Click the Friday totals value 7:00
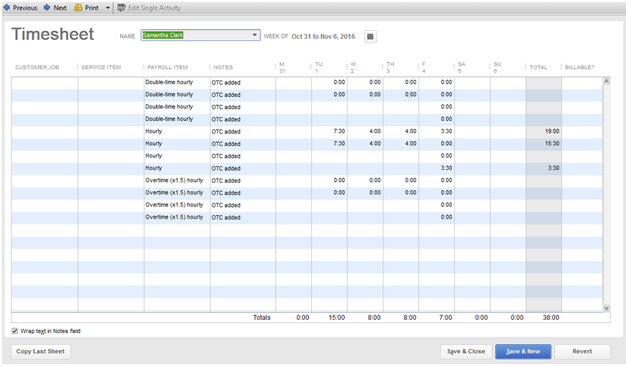Viewport: 628px width, 366px height. coord(445,318)
